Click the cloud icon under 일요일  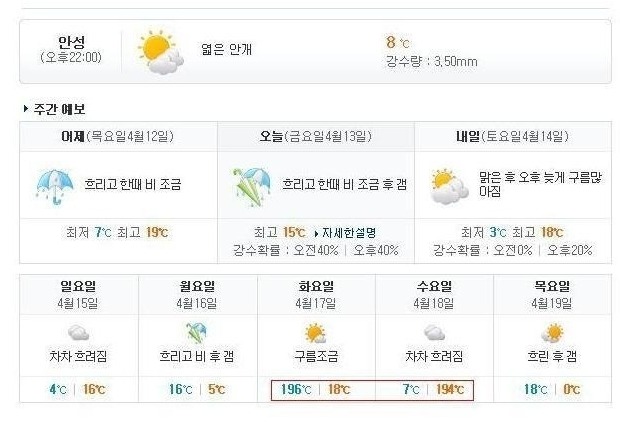pyautogui.click(x=78, y=332)
